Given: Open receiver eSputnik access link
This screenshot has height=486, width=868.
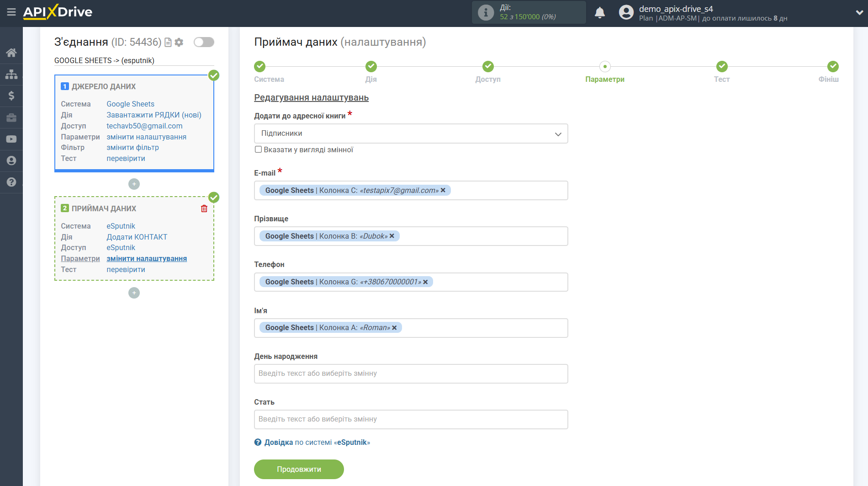Looking at the screenshot, I should [x=121, y=247].
